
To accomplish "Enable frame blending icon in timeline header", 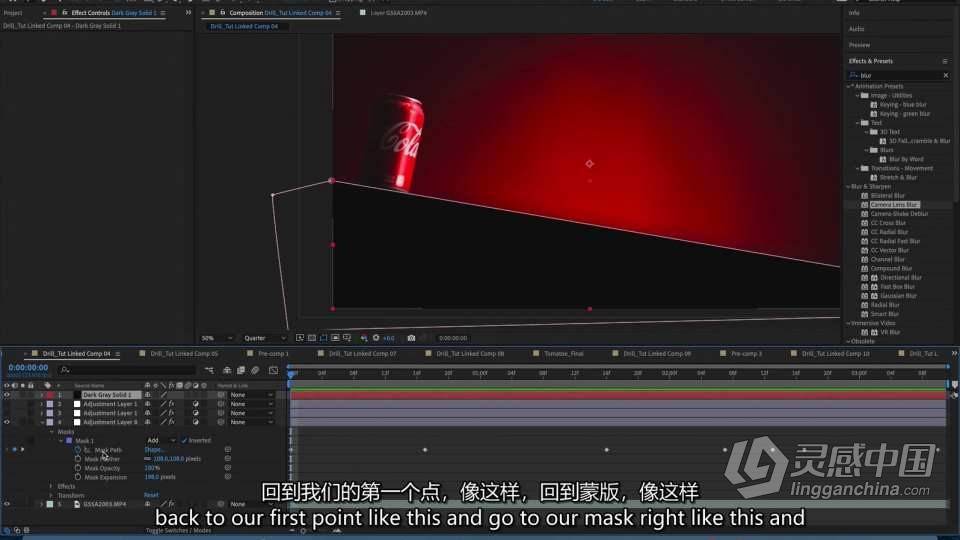I will point(241,370).
